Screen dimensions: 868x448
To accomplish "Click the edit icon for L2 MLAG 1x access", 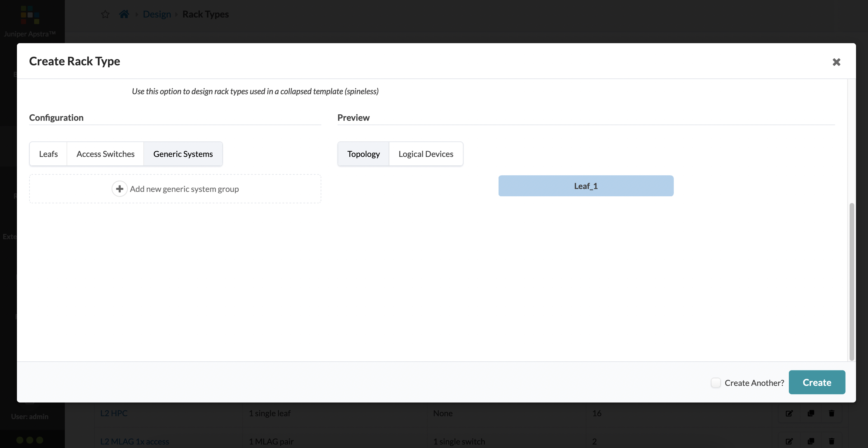I will [x=789, y=441].
